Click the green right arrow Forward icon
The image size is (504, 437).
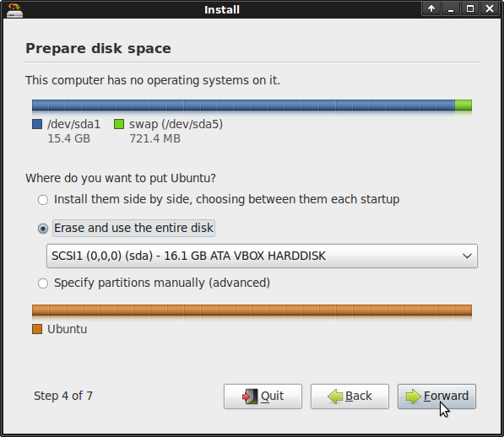tap(414, 397)
